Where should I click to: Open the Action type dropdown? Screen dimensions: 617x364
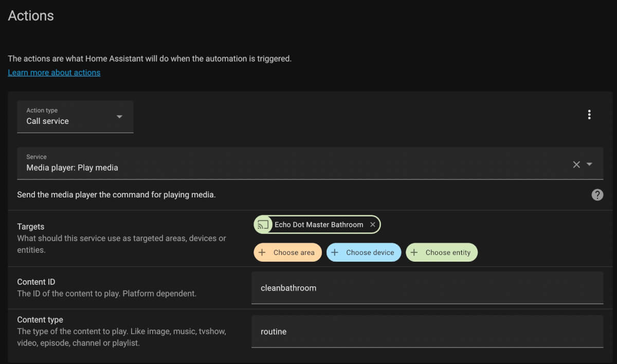[x=119, y=117]
